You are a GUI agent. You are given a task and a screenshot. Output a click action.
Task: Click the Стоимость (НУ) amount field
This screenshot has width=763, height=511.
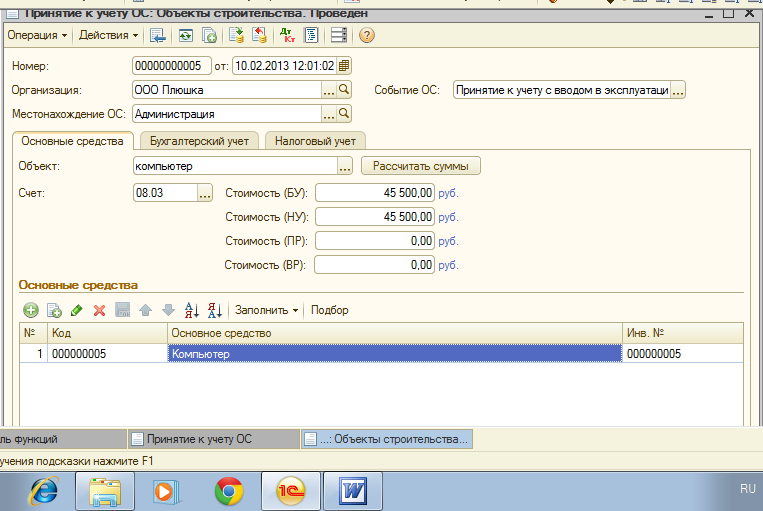pos(375,217)
